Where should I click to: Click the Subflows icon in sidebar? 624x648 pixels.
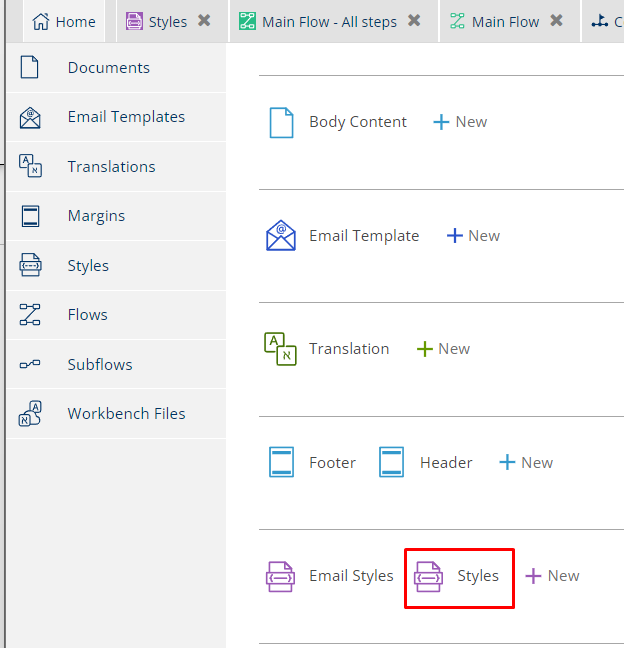pyautogui.click(x=30, y=365)
